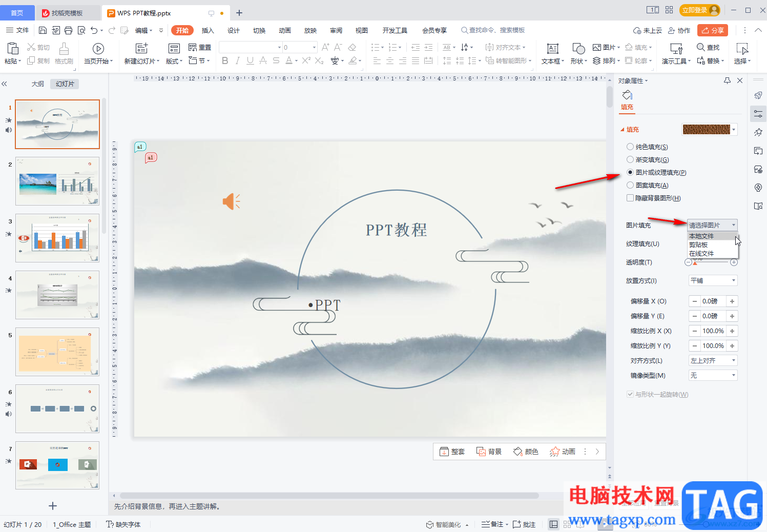Decrease transparency with minus button
767x532 pixels.
click(x=688, y=262)
